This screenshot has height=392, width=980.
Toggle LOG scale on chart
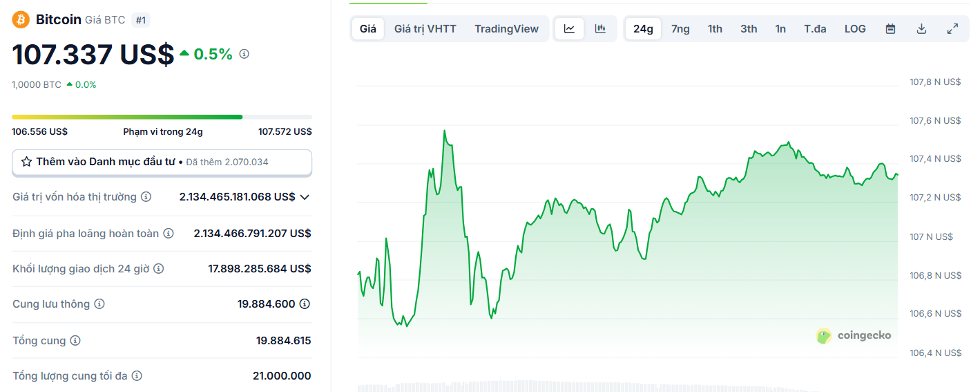point(855,29)
